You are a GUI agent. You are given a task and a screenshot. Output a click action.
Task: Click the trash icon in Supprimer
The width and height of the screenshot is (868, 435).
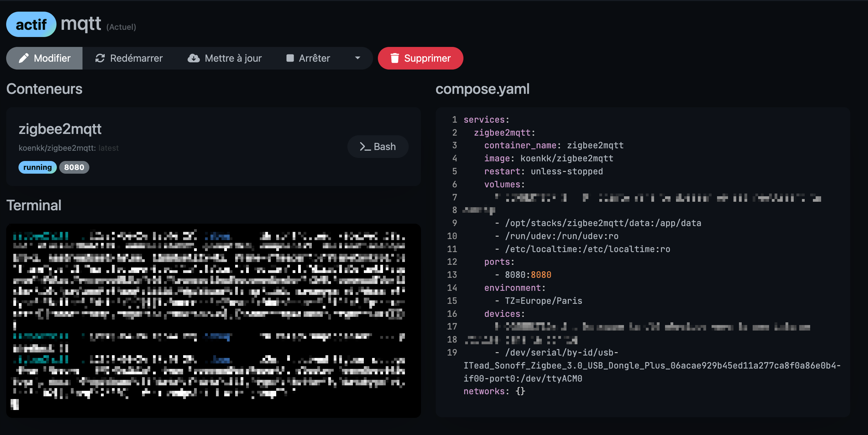[x=395, y=58]
